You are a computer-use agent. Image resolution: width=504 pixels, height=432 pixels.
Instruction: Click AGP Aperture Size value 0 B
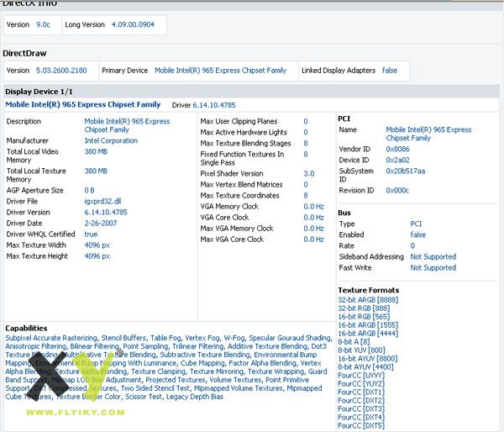(89, 191)
